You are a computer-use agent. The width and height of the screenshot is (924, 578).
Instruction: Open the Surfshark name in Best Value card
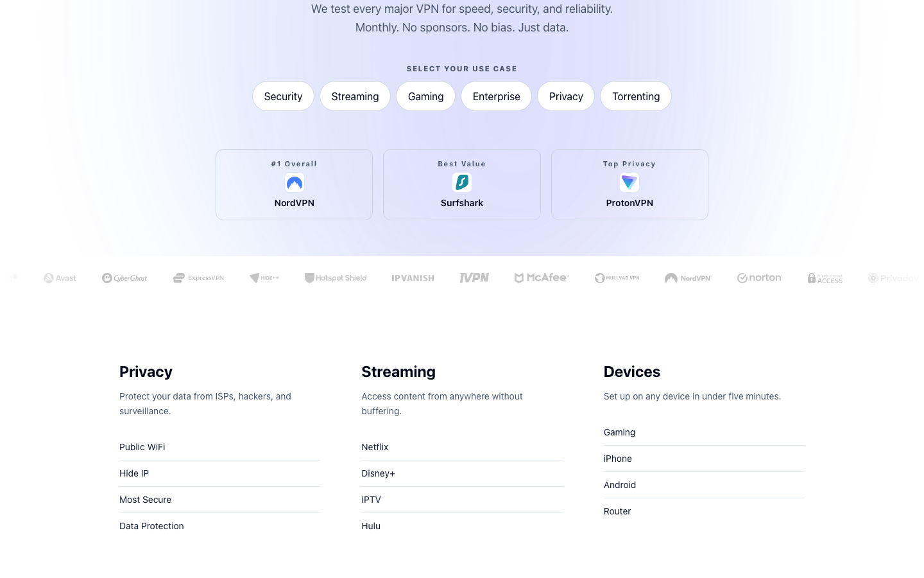(x=462, y=203)
